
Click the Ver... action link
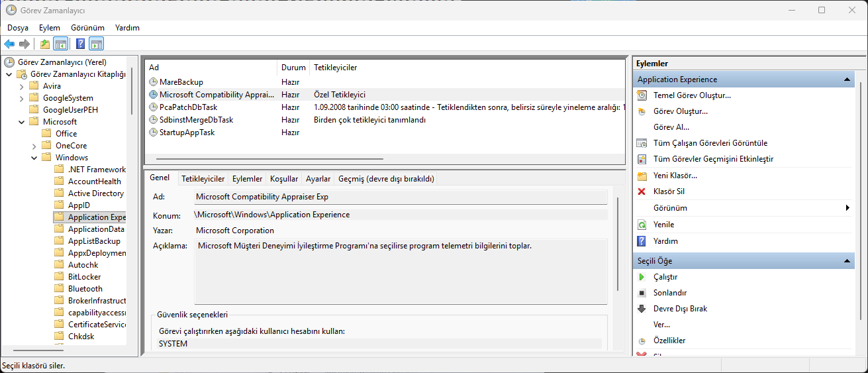click(x=661, y=325)
